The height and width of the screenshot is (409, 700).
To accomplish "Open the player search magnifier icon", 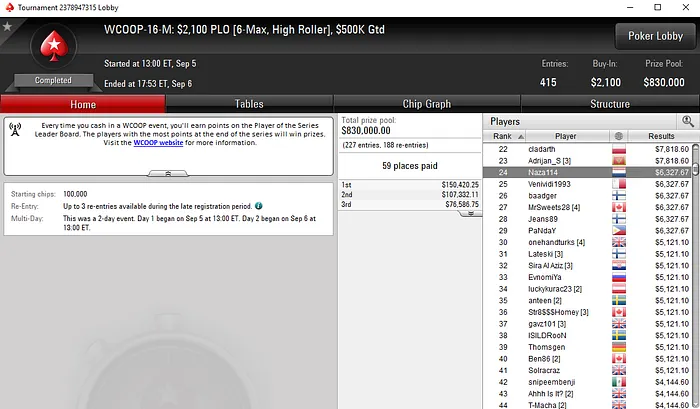I will point(688,121).
